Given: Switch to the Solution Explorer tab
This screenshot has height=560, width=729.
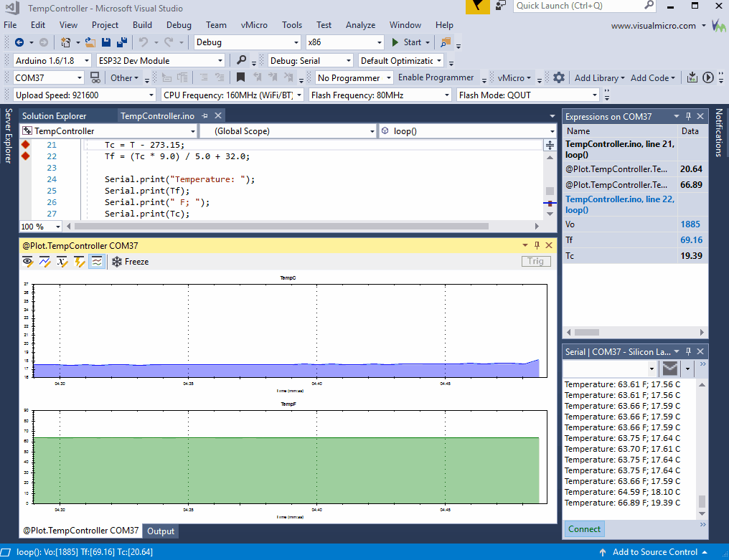Looking at the screenshot, I should click(x=55, y=115).
